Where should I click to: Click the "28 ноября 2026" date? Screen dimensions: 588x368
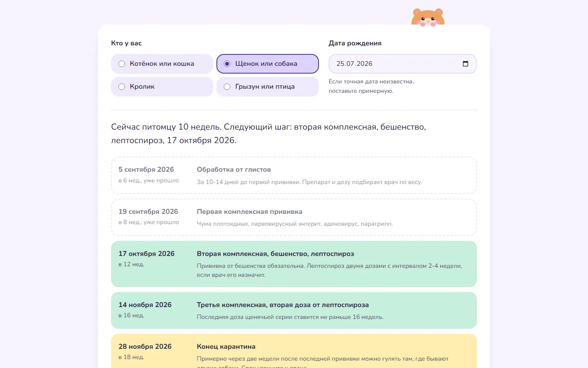(145, 346)
